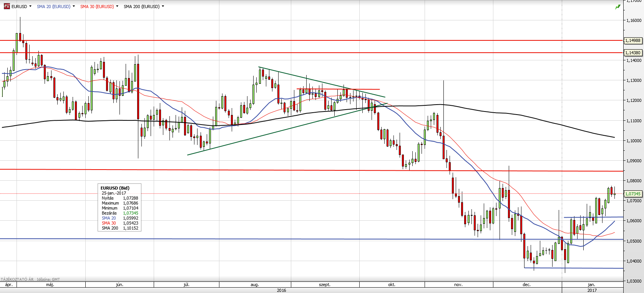This screenshot has height=293, width=644.
Task: Open the SMA 20 (EURUSD) dropdown arrow
Action: (73, 7)
